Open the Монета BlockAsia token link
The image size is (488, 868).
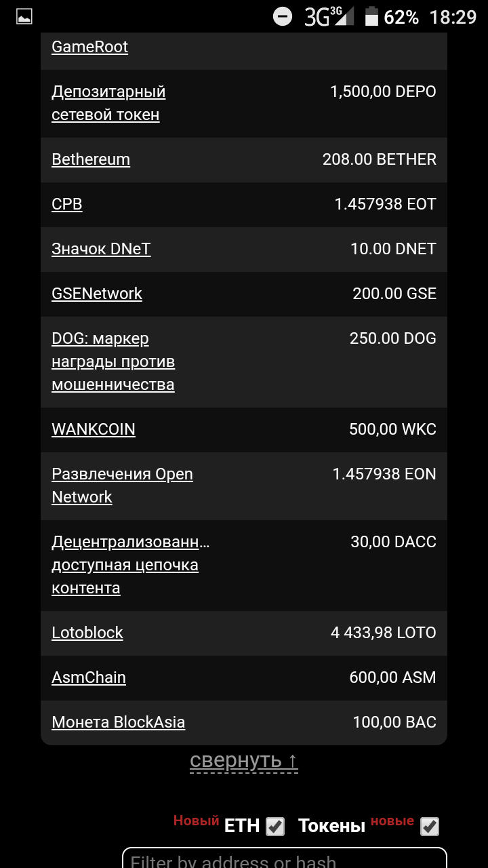[119, 722]
